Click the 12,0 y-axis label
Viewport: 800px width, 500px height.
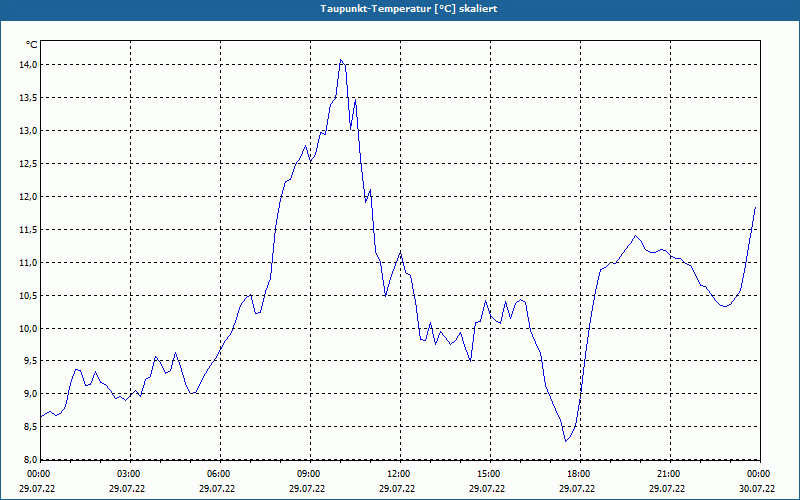coord(29,196)
